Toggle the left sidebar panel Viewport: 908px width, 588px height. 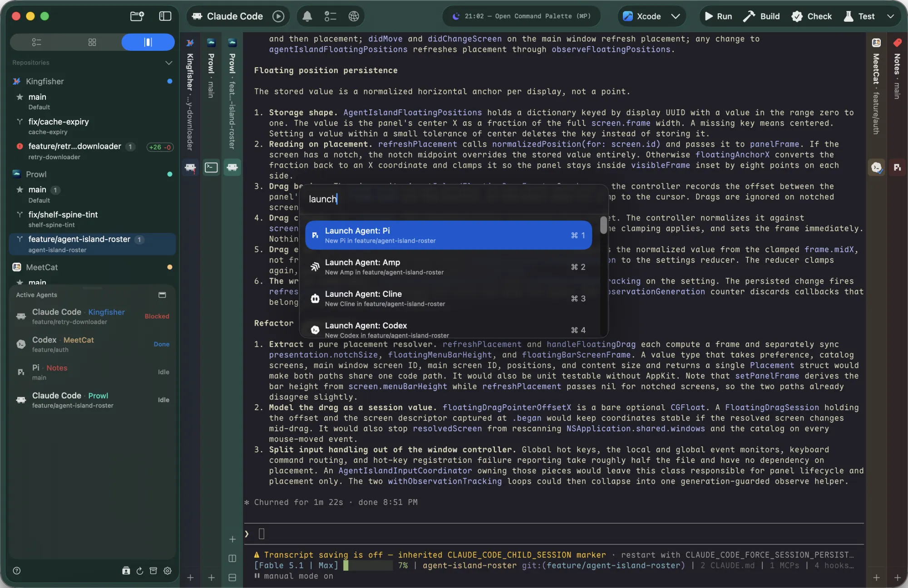165,16
